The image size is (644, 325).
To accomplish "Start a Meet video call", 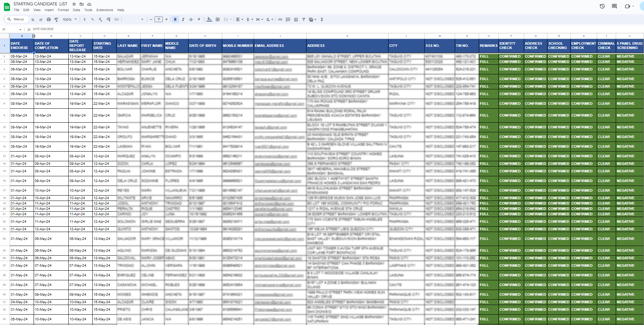I will coord(627,6).
